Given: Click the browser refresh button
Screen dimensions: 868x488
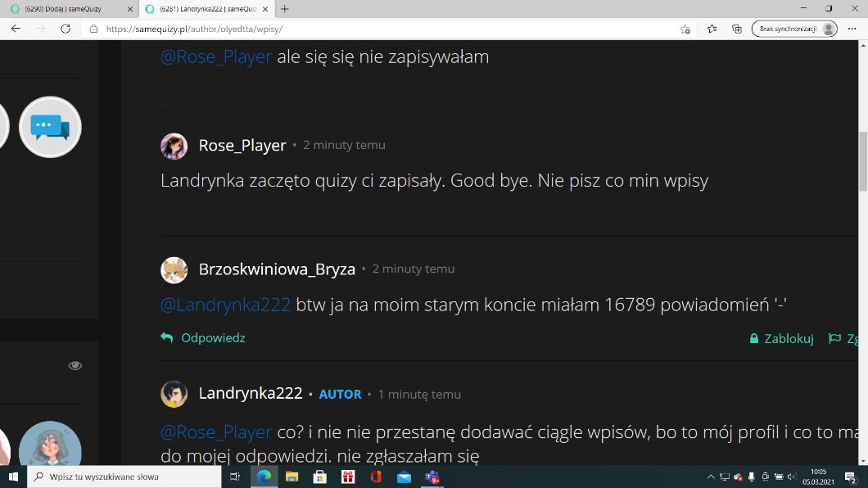Looking at the screenshot, I should pyautogui.click(x=66, y=29).
